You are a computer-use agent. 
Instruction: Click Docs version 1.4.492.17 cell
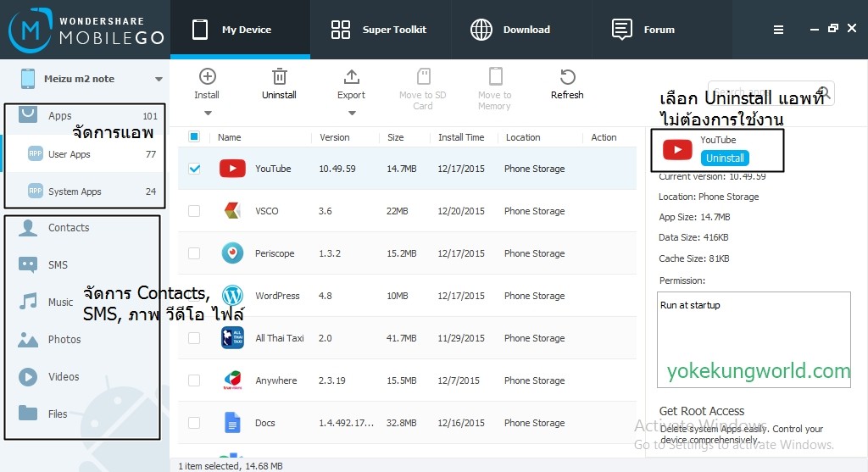(x=346, y=423)
